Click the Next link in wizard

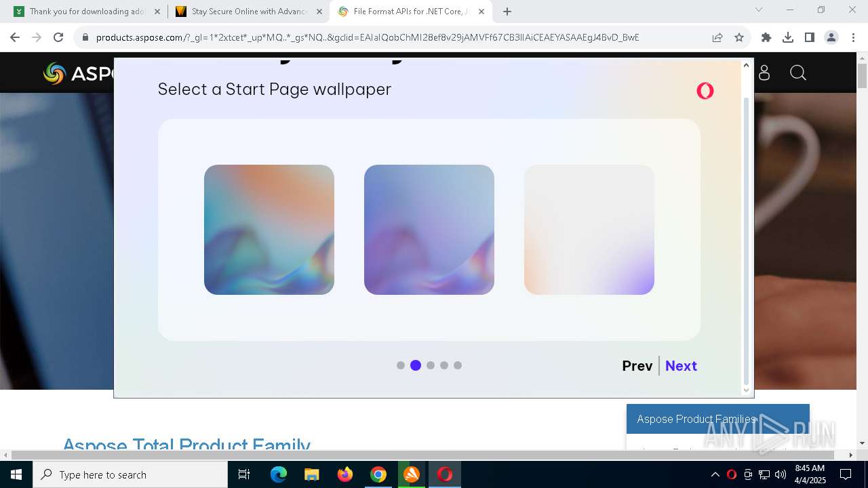681,365
